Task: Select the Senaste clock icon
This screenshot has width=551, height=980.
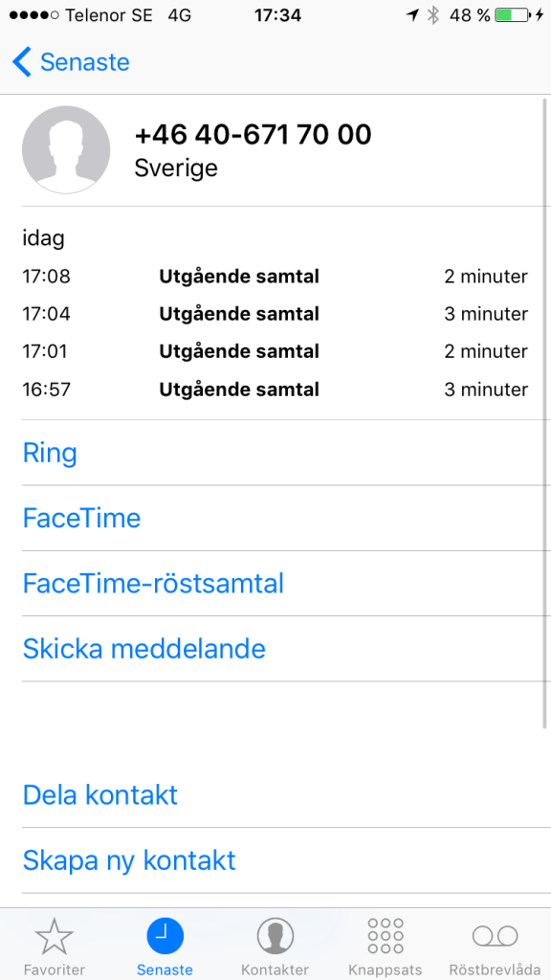Action: (x=165, y=936)
